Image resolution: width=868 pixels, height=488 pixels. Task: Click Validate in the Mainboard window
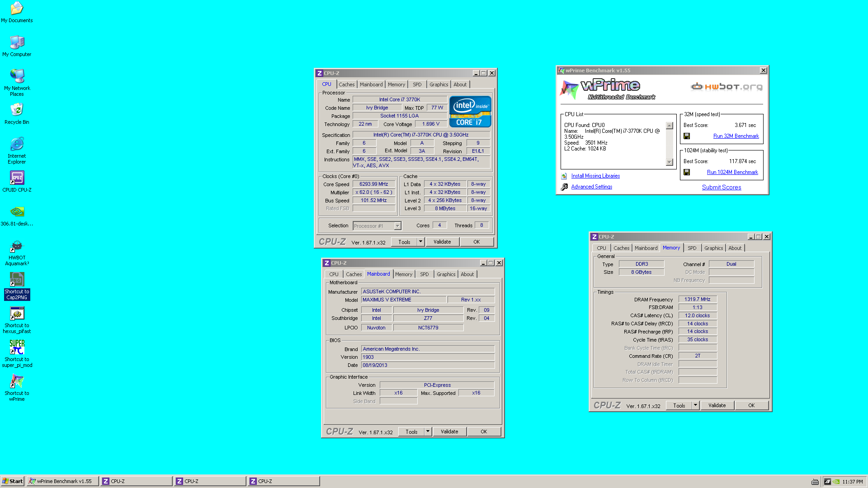coord(449,432)
